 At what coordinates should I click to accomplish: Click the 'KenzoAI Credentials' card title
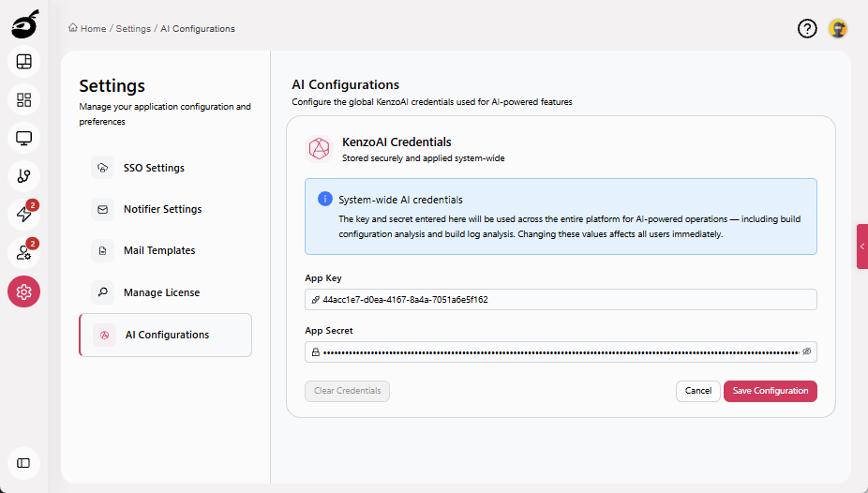pyautogui.click(x=397, y=142)
